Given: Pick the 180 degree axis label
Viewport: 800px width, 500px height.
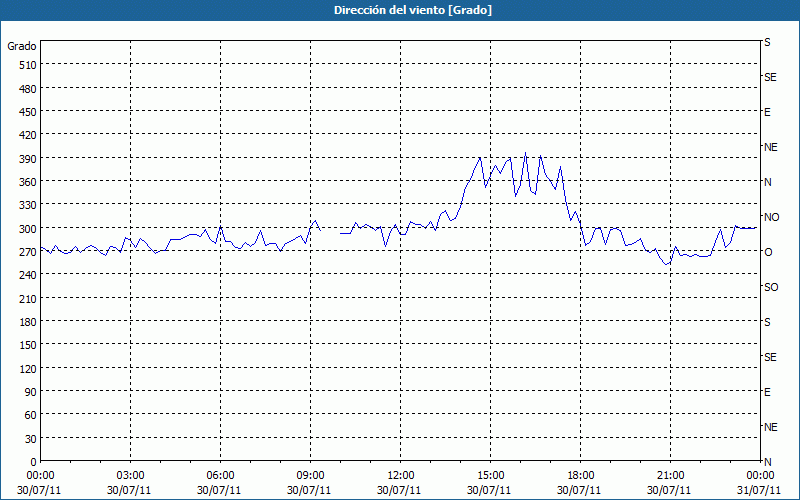Looking at the screenshot, I should (x=28, y=322).
